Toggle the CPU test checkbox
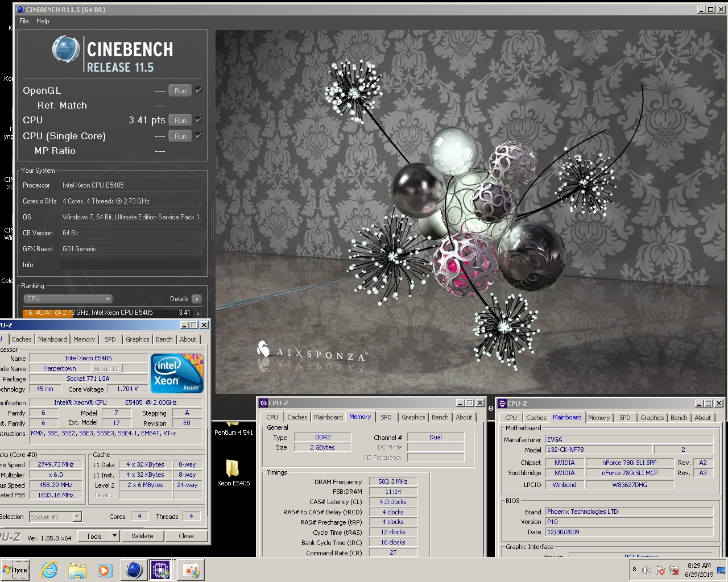The image size is (728, 582). (198, 120)
